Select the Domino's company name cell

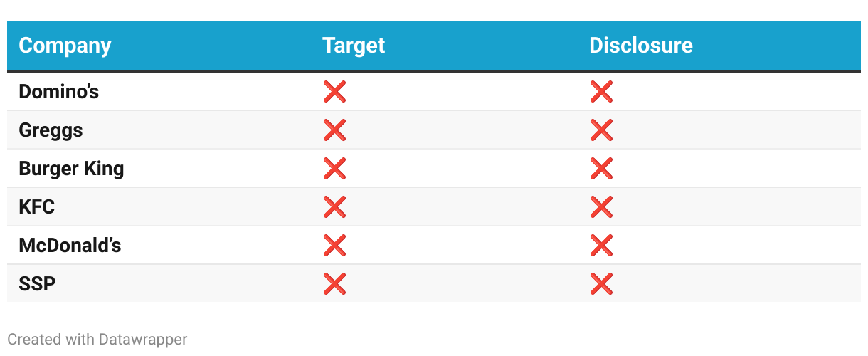[59, 92]
